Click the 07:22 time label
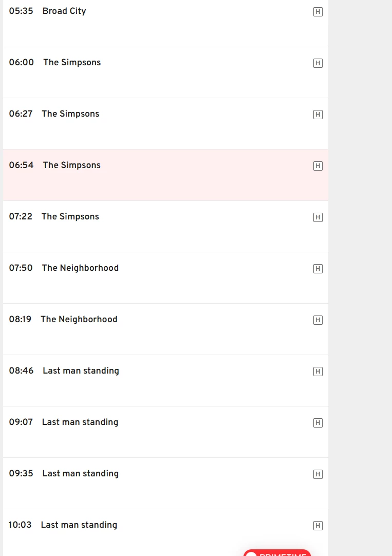The width and height of the screenshot is (392, 556). pos(21,217)
